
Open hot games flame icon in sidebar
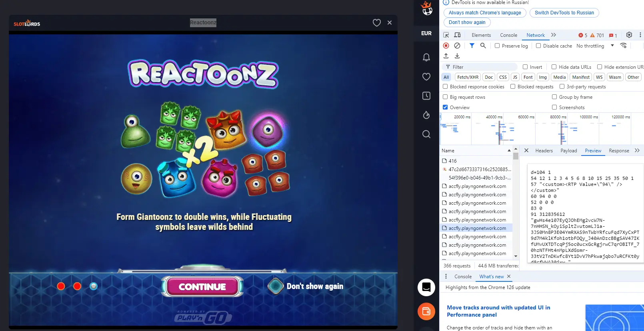(x=426, y=115)
